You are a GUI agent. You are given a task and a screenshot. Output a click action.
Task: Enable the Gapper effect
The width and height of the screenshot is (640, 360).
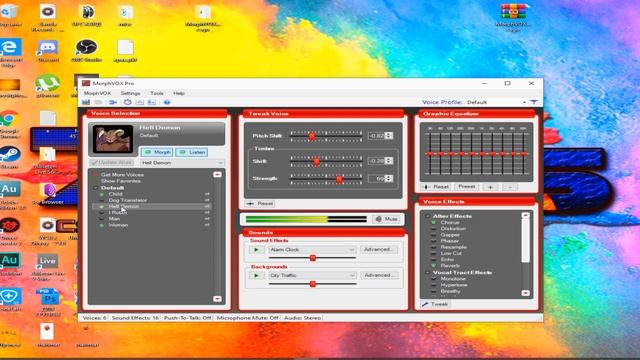tap(434, 235)
